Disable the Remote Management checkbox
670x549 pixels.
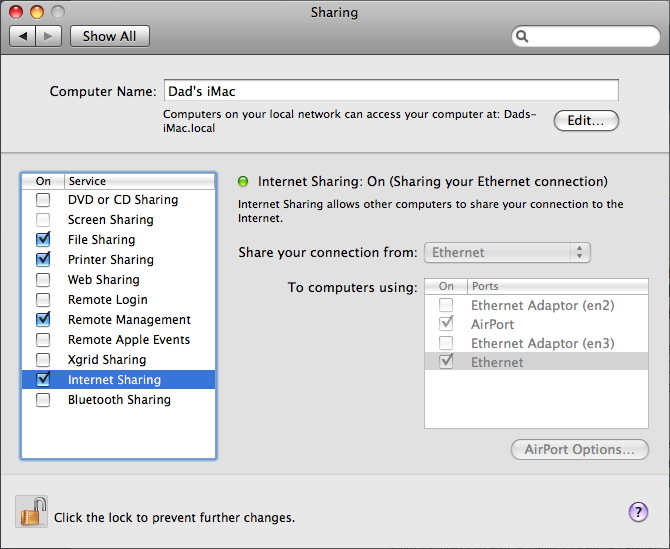(43, 319)
